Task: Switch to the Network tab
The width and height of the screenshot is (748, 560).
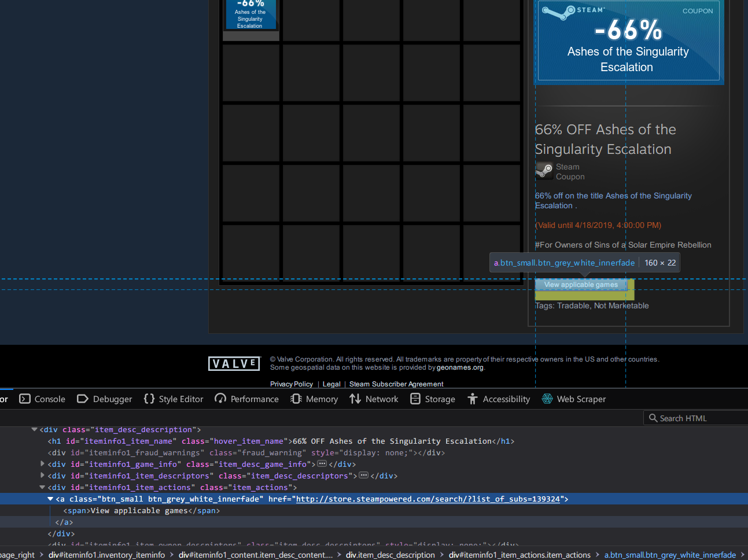Action: [374, 399]
